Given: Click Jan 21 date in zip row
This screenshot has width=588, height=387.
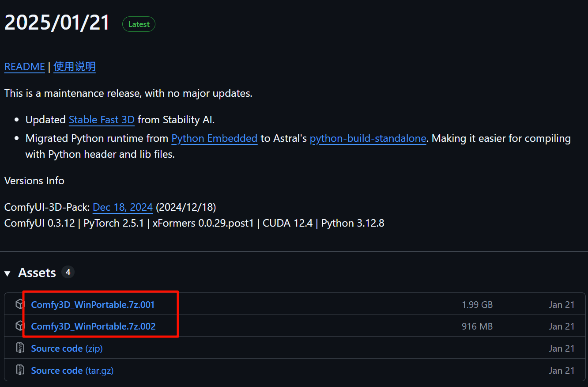Looking at the screenshot, I should coord(562,349).
